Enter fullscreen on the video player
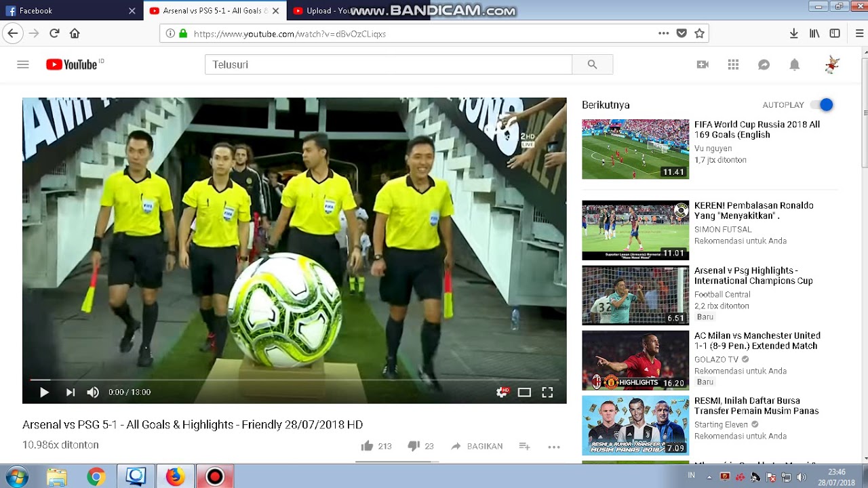This screenshot has width=868, height=488. (x=547, y=392)
